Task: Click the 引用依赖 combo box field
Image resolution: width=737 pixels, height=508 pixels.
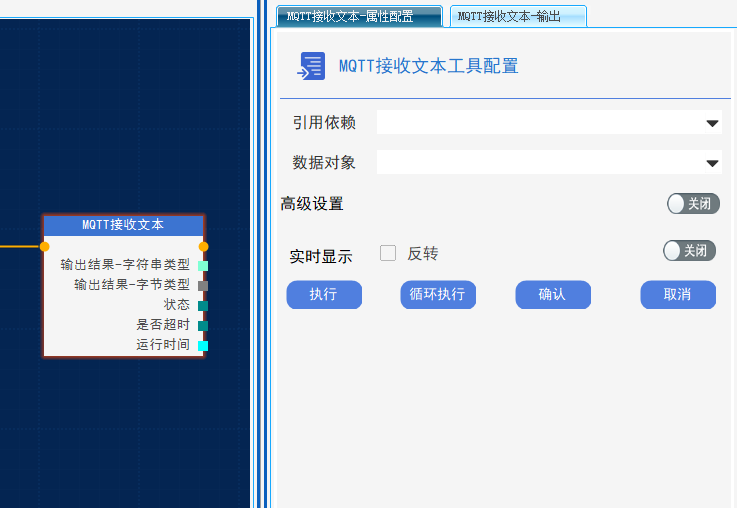Action: click(549, 122)
